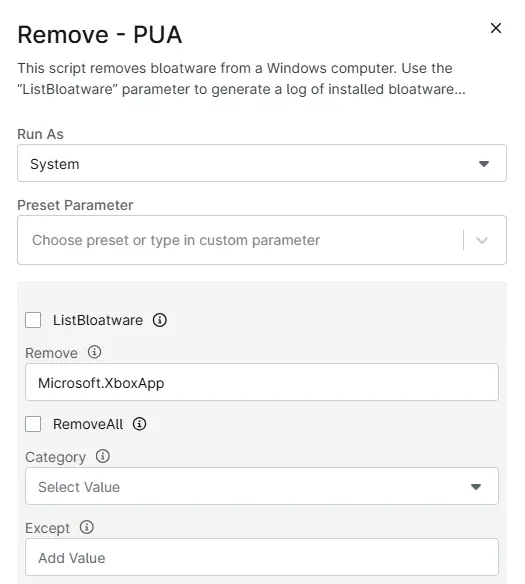Click the Run As caret arrow

point(484,164)
